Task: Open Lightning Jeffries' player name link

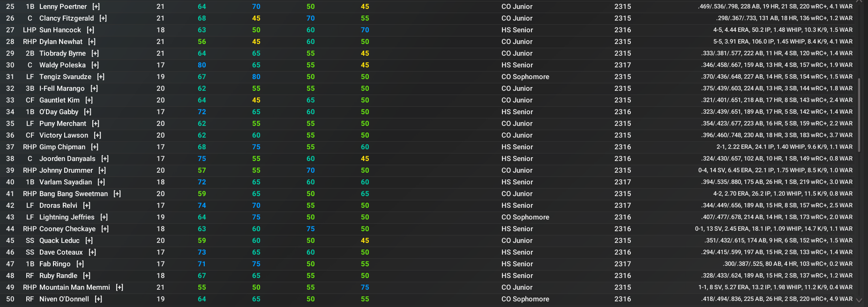Action: coord(67,217)
